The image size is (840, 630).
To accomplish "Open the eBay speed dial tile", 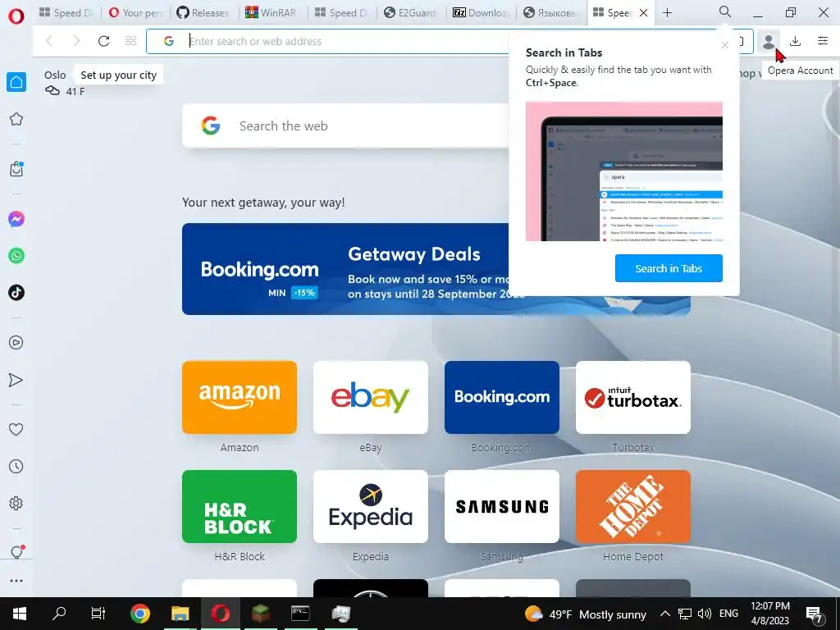I will point(371,398).
